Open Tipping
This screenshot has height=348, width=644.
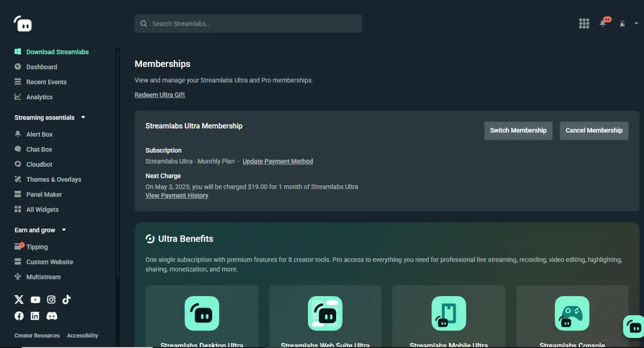[37, 247]
